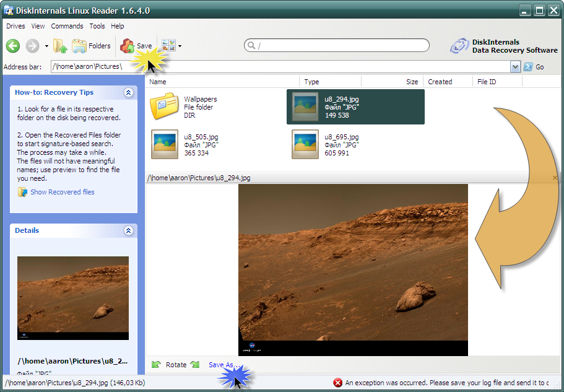Viewport: 564px width, 392px height.
Task: Collapse the How-to: Recovery Tips panel
Action: (x=128, y=92)
